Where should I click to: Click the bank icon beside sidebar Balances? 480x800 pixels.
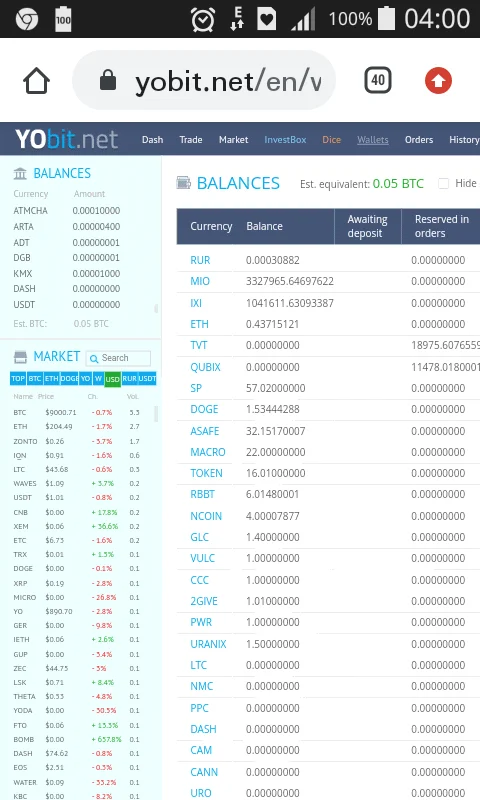tap(20, 173)
